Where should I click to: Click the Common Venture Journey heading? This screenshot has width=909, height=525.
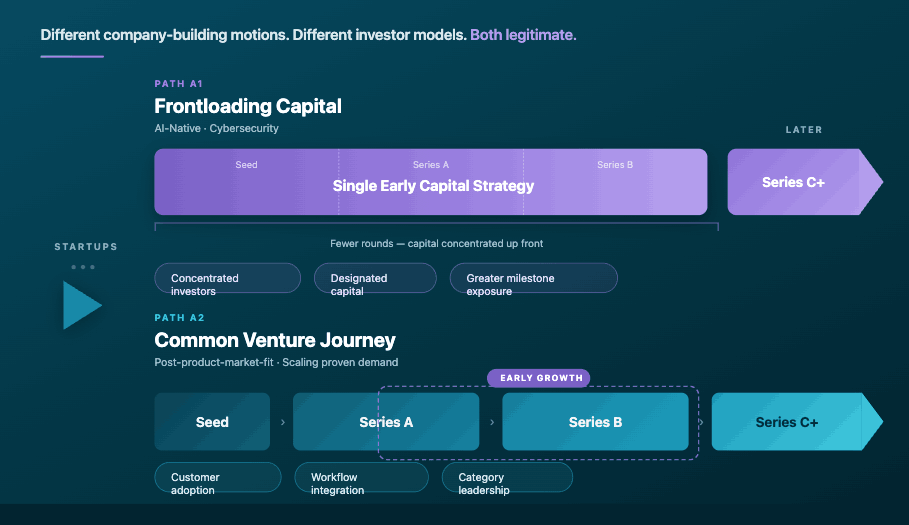point(275,340)
